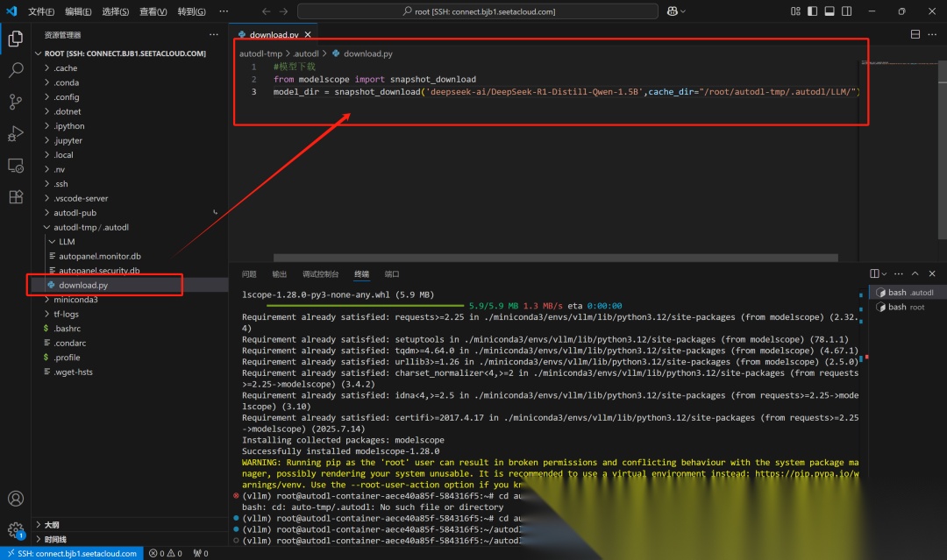Screen dimensions: 947x560
Task: Open editor more actions ellipsis
Action: [932, 34]
